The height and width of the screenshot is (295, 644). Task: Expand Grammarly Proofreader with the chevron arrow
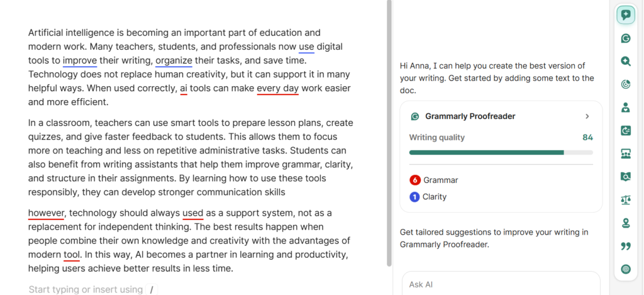587,116
